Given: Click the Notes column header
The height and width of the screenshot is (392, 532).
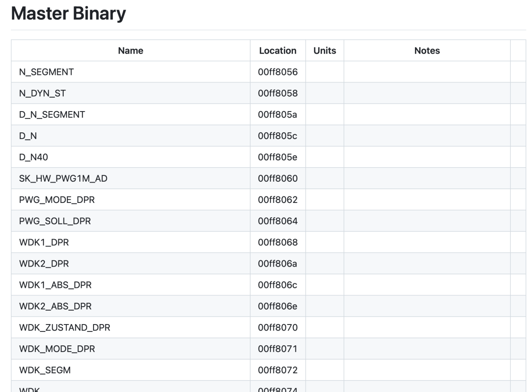Looking at the screenshot, I should pyautogui.click(x=427, y=51).
